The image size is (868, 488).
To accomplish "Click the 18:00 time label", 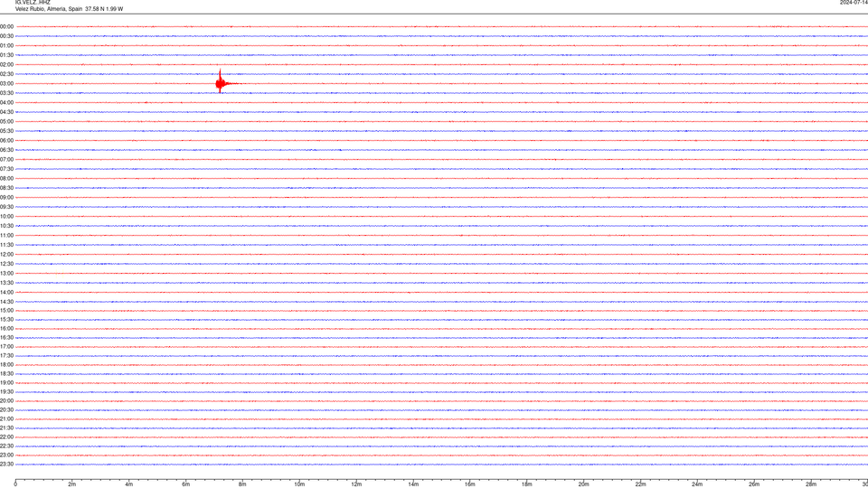I will click(6, 364).
